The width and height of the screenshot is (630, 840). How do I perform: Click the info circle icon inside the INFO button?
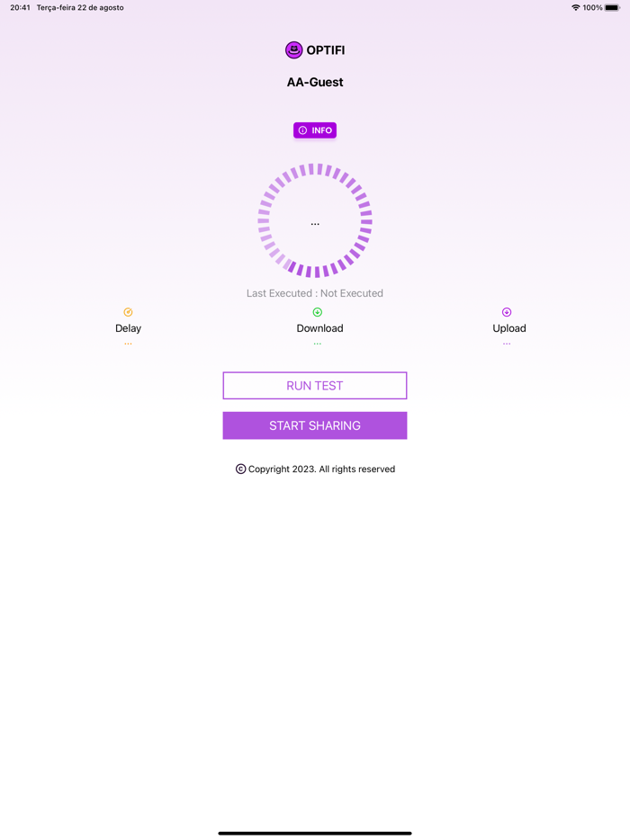tap(302, 130)
